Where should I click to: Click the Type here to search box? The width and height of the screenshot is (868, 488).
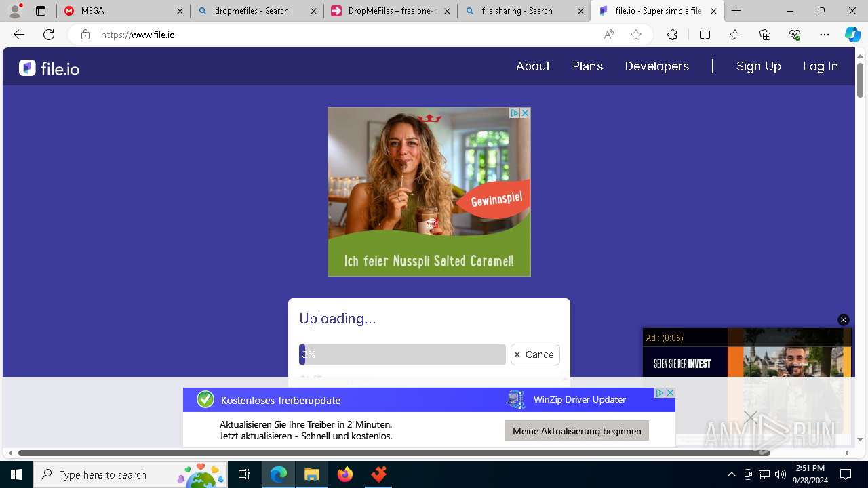click(131, 474)
